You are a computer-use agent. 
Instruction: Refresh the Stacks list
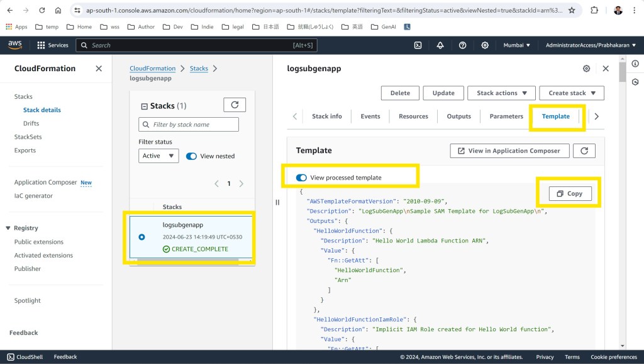(235, 105)
